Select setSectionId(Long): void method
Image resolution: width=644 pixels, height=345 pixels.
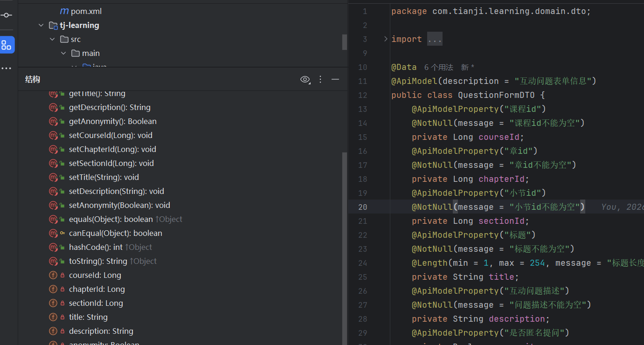(x=111, y=163)
